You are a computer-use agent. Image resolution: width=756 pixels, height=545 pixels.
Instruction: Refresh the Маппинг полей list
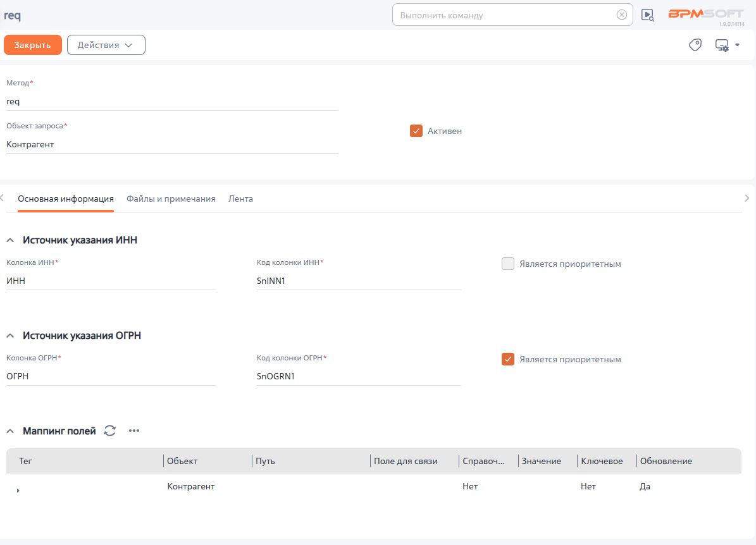pyautogui.click(x=110, y=431)
